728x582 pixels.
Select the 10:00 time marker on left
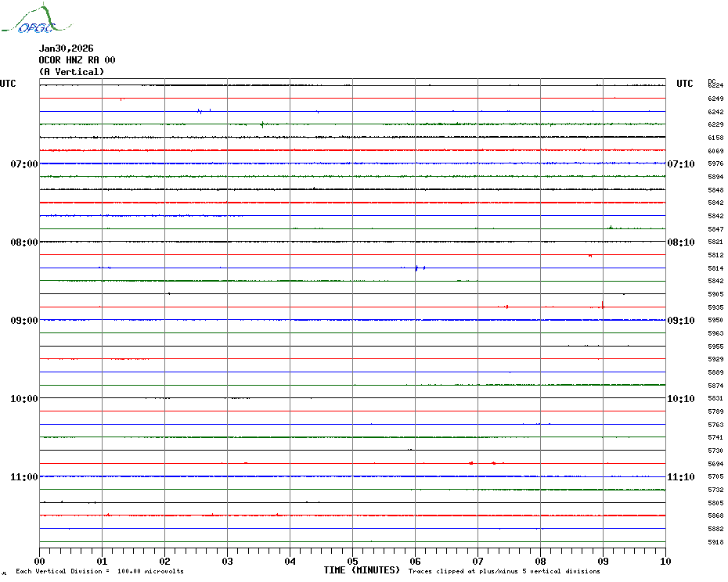point(24,399)
